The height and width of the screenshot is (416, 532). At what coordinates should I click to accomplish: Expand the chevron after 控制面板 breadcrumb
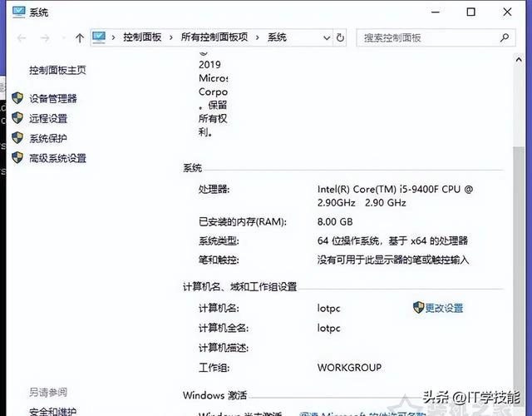coord(171,37)
